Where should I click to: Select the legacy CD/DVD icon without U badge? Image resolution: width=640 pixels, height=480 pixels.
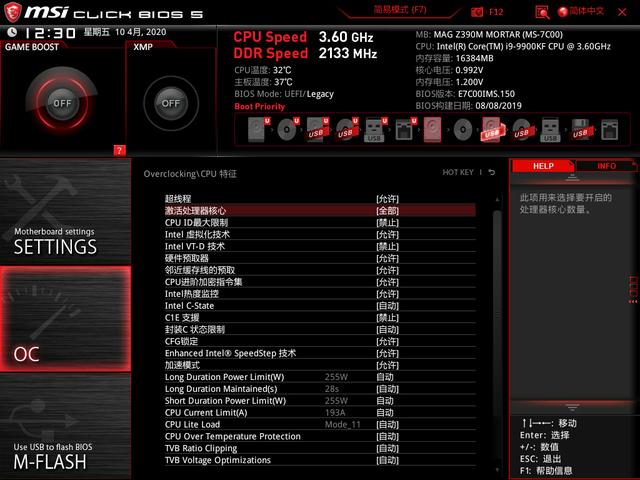463,130
